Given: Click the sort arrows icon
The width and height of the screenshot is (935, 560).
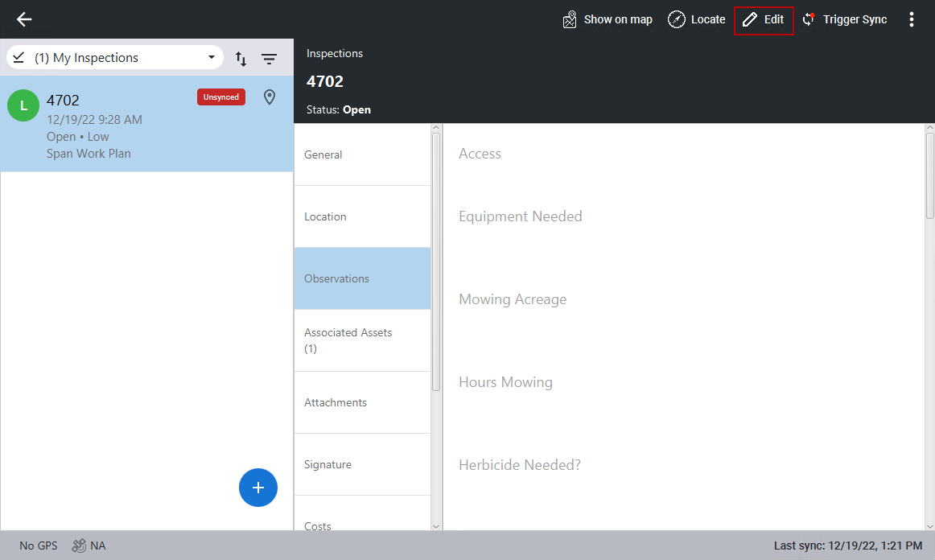Looking at the screenshot, I should 241,58.
